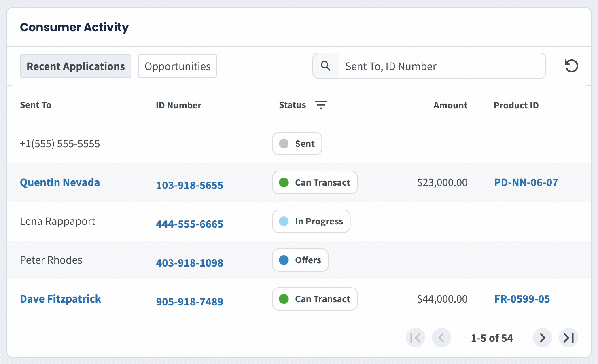Open Quentin Nevada's profile link
The height and width of the screenshot is (364, 598).
pos(60,182)
